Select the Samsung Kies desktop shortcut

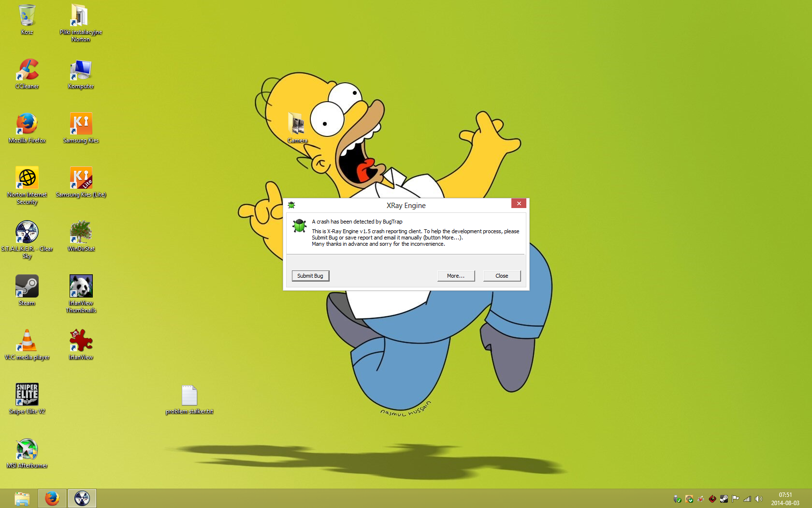coord(81,128)
